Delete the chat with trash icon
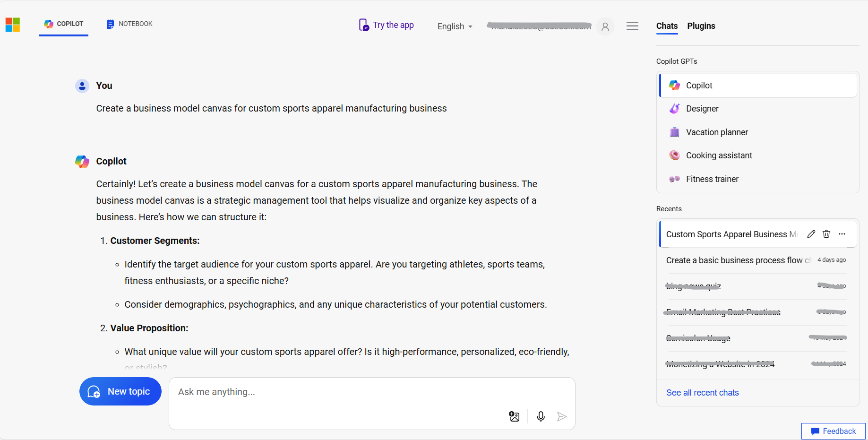Image resolution: width=868 pixels, height=440 pixels. click(x=826, y=234)
